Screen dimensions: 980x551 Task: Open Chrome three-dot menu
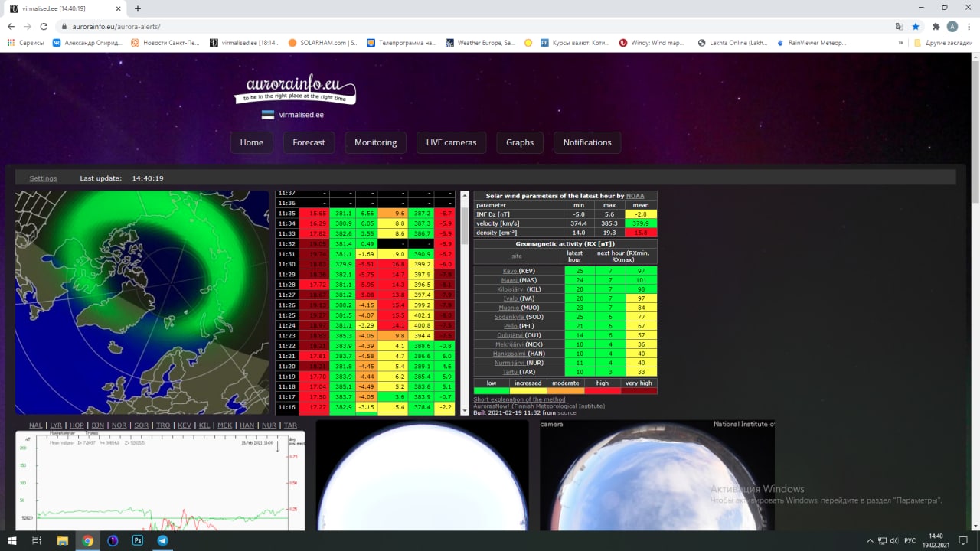click(969, 26)
